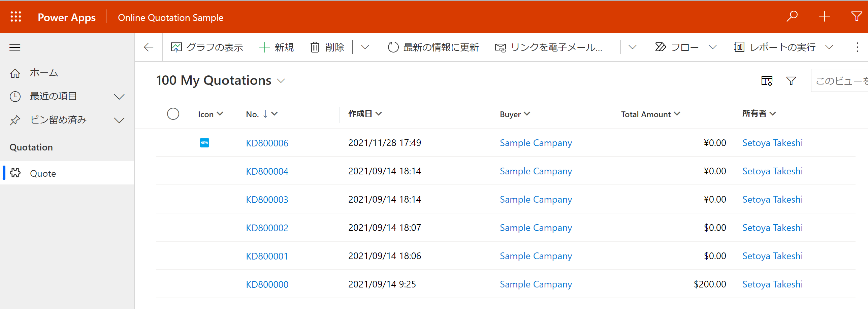The height and width of the screenshot is (309, 868).
Task: Click the home icon next to ホーム
Action: tap(15, 73)
